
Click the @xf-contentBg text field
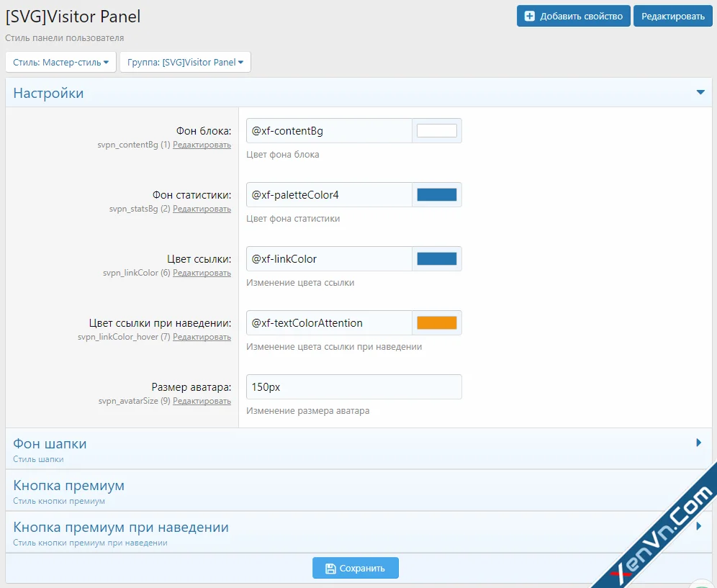(x=329, y=131)
